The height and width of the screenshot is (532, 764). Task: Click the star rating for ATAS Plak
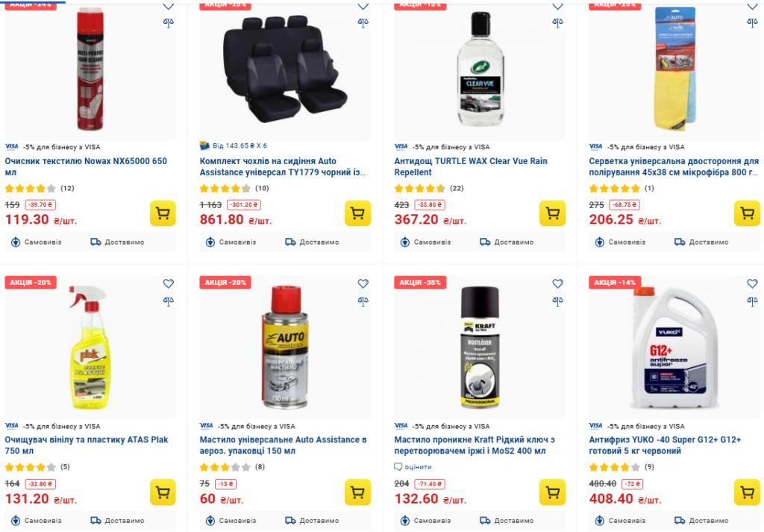pos(31,467)
